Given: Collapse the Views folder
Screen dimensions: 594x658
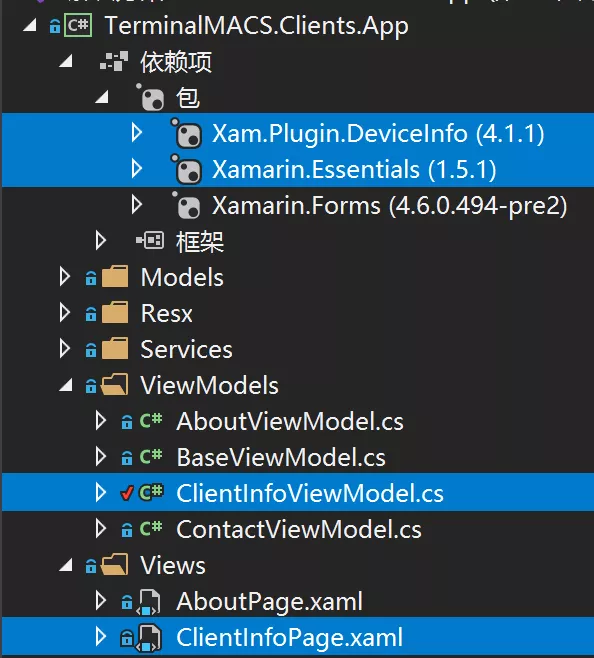Looking at the screenshot, I should click(66, 565).
